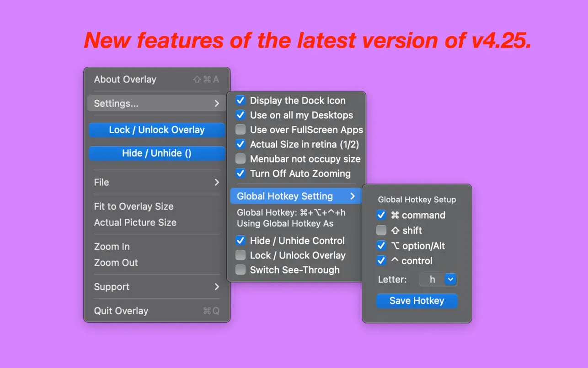Enable Use over FullScreen Apps
Viewport: 588px width, 368px height.
click(241, 130)
